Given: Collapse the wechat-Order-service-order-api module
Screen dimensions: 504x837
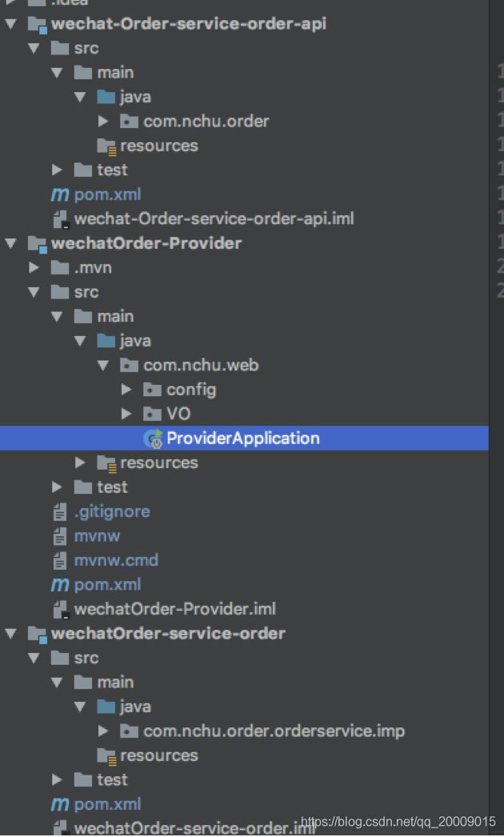Looking at the screenshot, I should click(10, 24).
